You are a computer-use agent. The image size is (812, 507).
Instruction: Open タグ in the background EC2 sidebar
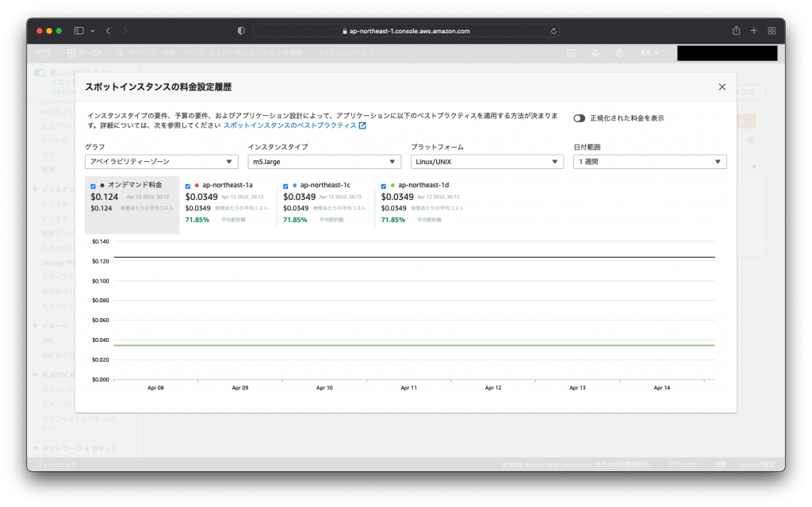(48, 155)
